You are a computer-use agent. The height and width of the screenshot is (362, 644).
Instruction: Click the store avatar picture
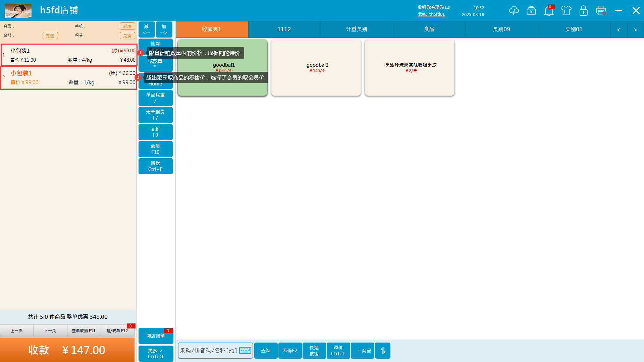point(18,11)
